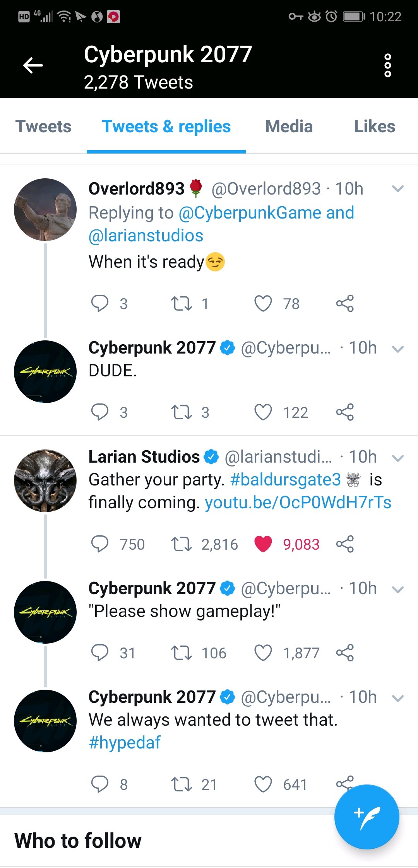
Task: Retweet the "DUDE." tweet
Action: pos(182,412)
